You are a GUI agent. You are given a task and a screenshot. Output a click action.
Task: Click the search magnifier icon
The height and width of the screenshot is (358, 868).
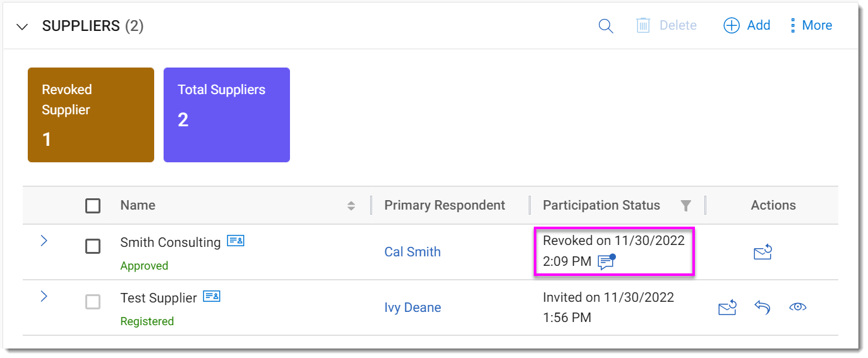click(x=606, y=26)
